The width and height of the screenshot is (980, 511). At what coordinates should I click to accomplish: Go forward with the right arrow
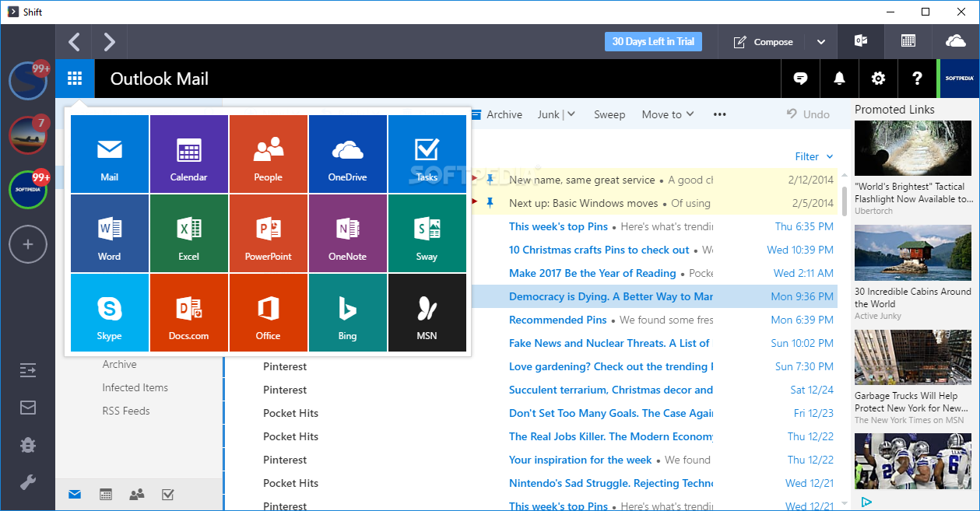coord(110,41)
